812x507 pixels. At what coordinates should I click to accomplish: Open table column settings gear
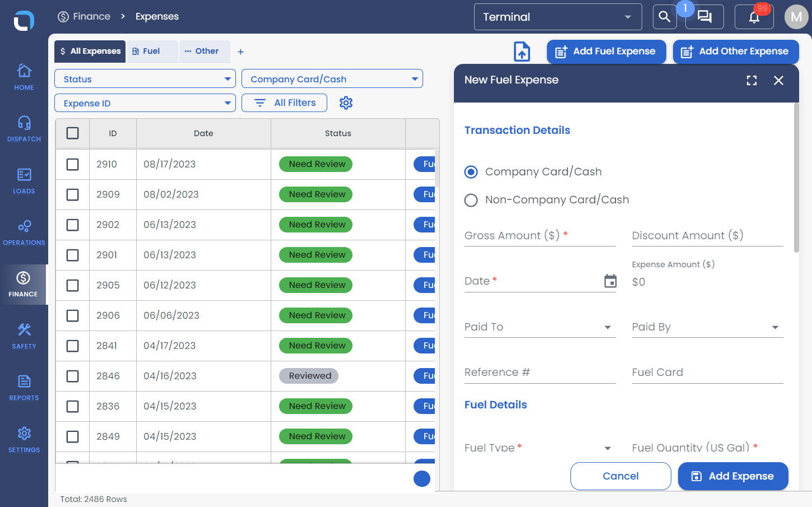[x=346, y=103]
